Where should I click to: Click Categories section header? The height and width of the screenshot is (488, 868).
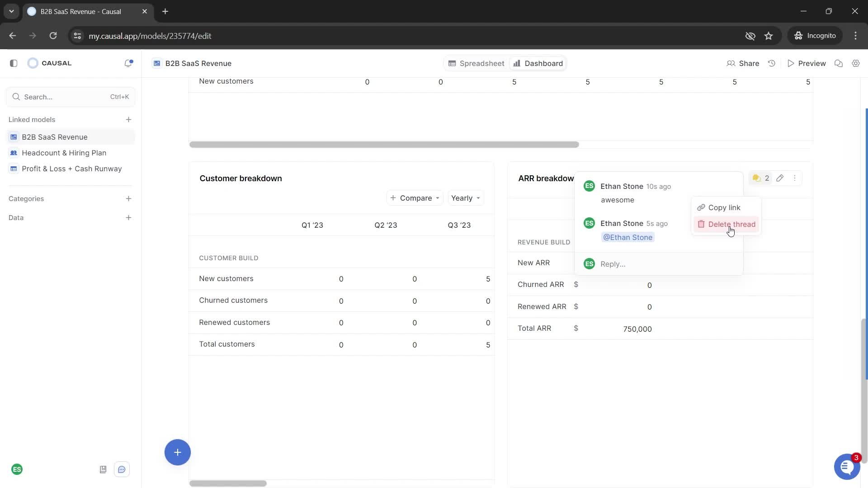coord(26,199)
